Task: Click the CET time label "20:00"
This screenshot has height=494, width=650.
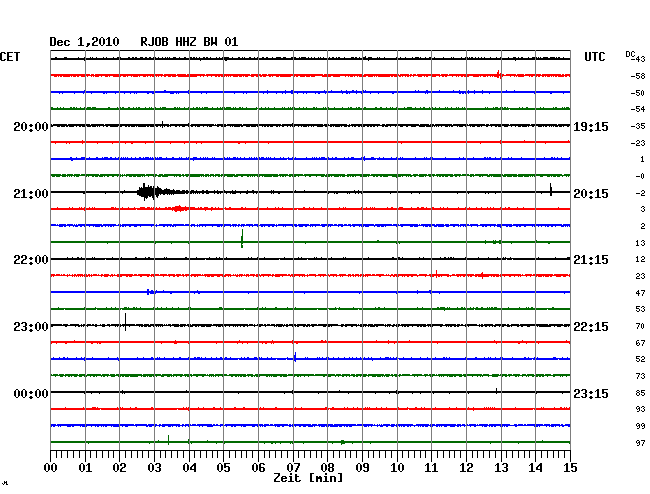Action: pos(31,126)
